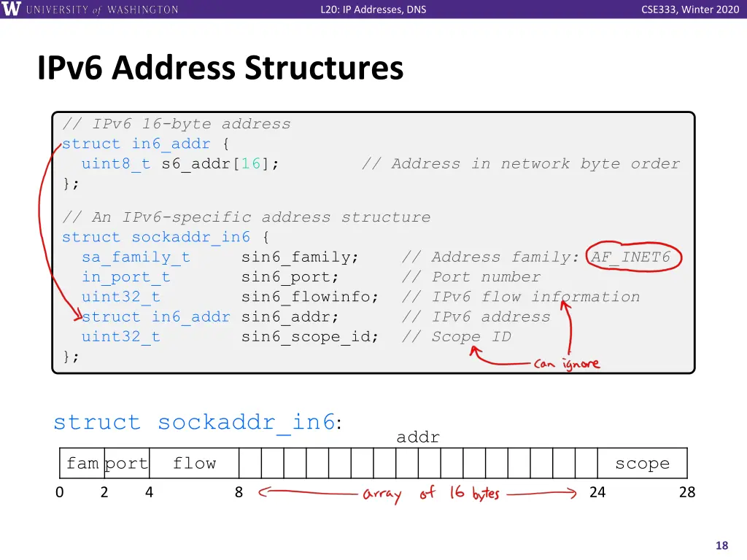Click '// Address in network byte order' comment
Image resolution: width=747 pixels, height=560 pixels.
coord(521,164)
